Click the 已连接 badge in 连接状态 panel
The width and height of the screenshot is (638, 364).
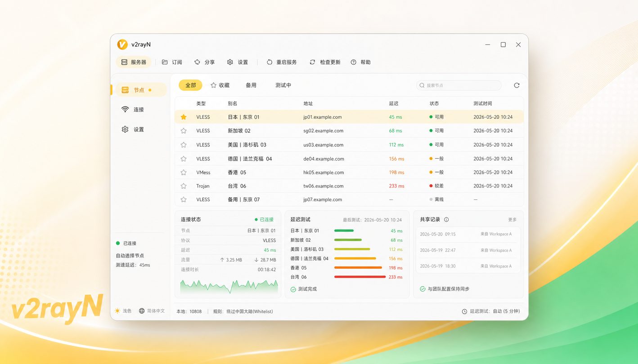pyautogui.click(x=264, y=220)
